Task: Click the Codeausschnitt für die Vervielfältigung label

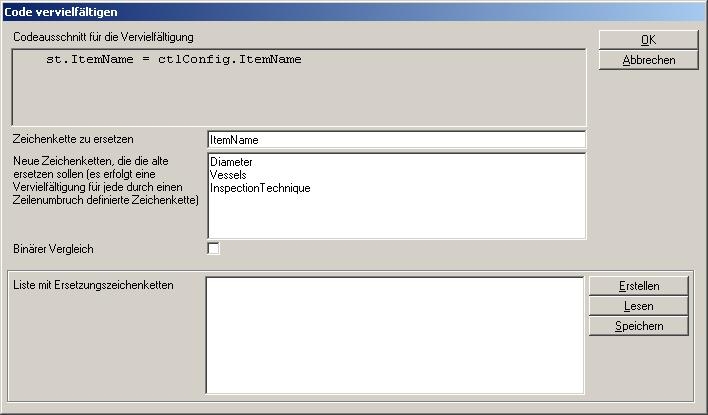Action: pos(103,37)
